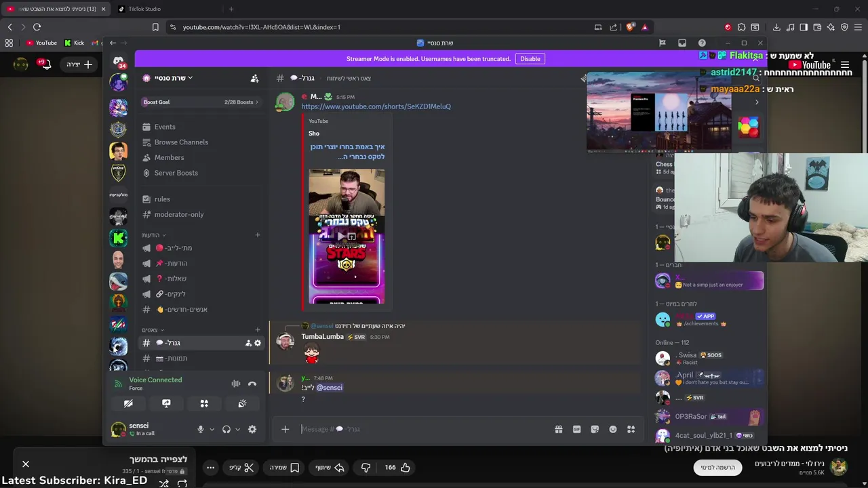The width and height of the screenshot is (868, 488).
Task: Click הרשמה למינוי subscribe button
Action: [717, 467]
